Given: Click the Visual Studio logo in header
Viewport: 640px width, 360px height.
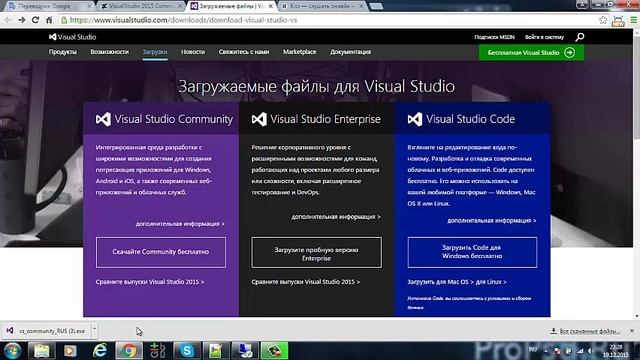Looking at the screenshot, I should coord(72,37).
